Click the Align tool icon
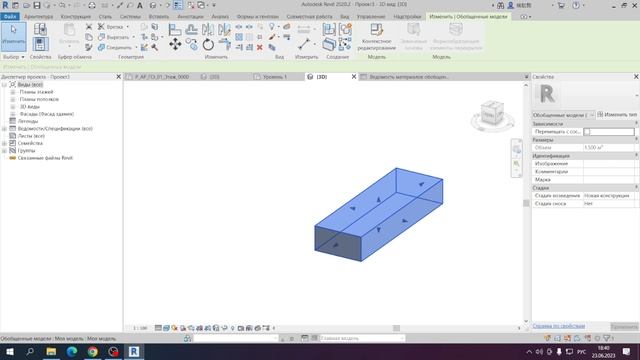This screenshot has height=360, width=640. pyautogui.click(x=175, y=29)
